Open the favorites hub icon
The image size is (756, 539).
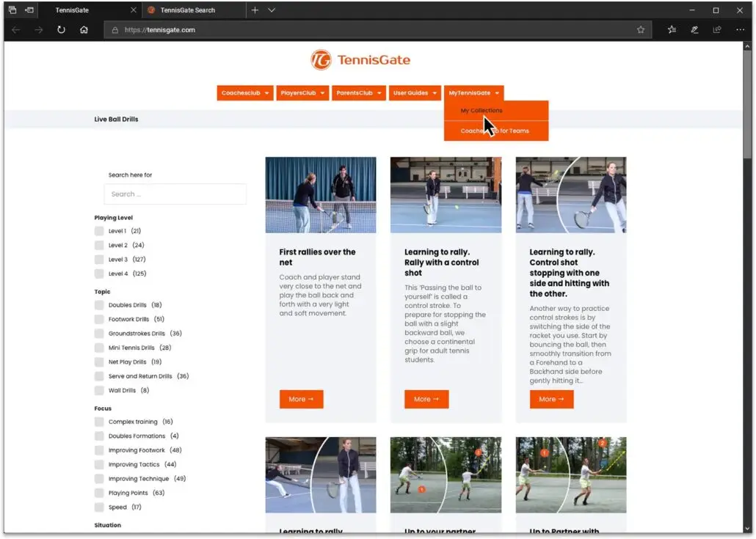click(672, 30)
